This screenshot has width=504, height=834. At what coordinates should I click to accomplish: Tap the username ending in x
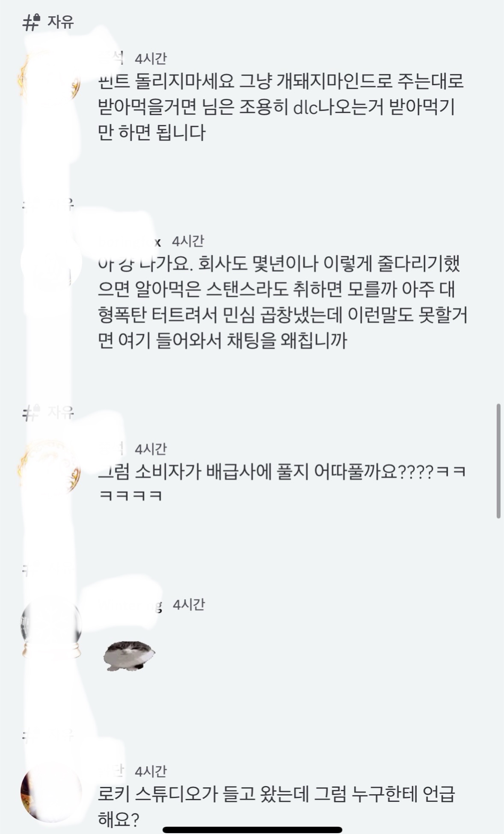(x=157, y=242)
